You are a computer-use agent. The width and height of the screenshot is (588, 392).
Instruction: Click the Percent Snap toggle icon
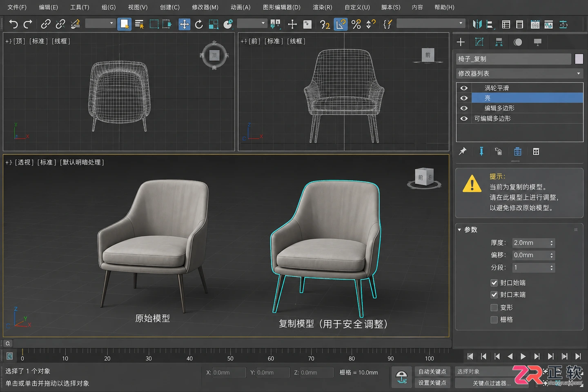pyautogui.click(x=356, y=24)
